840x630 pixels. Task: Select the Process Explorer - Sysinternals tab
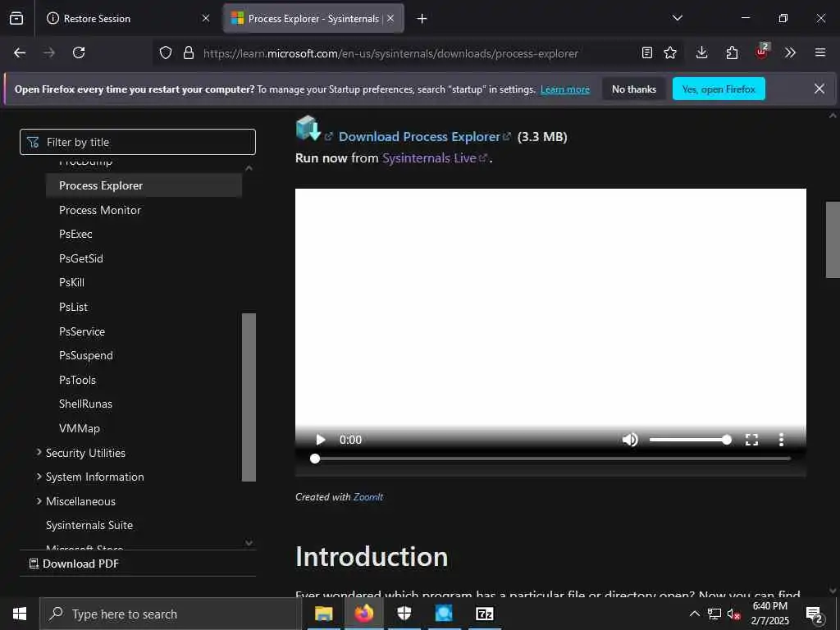pos(313,19)
